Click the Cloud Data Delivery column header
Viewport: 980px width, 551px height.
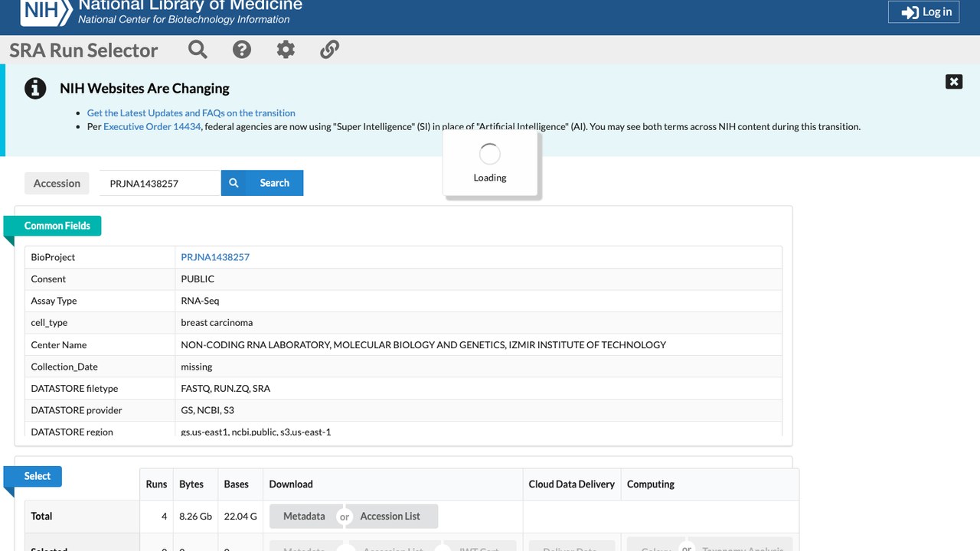(572, 484)
